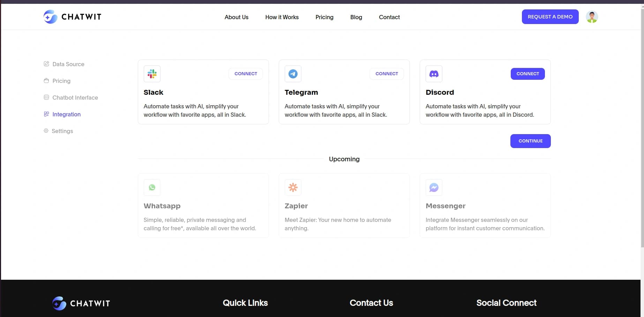Click the Whatsapp logo icon
This screenshot has height=317, width=644.
[152, 187]
